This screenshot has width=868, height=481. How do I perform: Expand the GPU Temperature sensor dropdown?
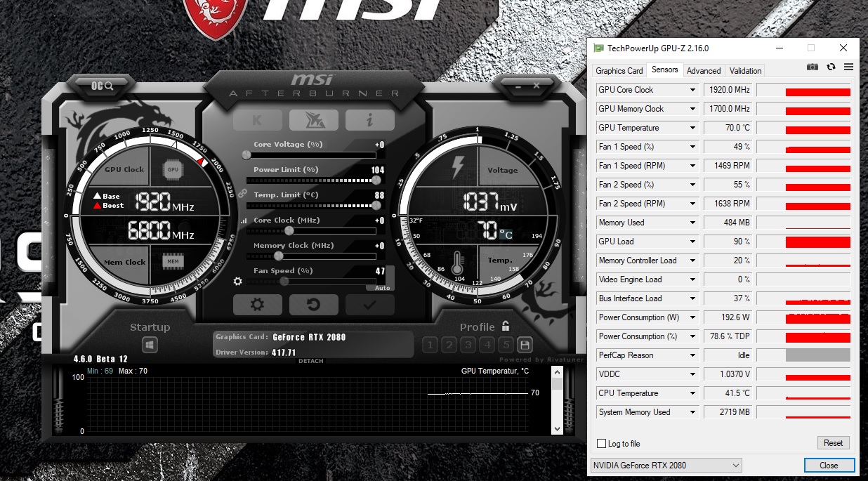click(693, 128)
